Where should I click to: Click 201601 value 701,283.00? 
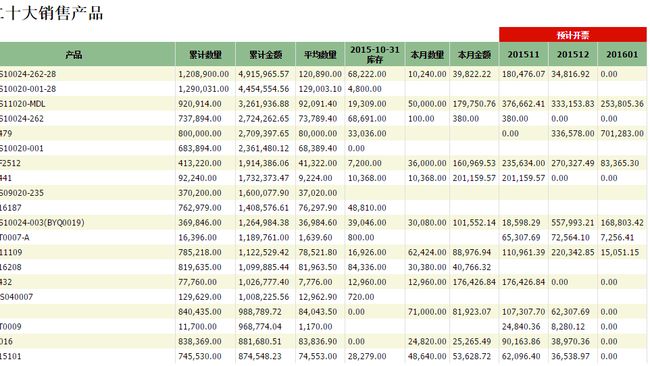click(622, 133)
